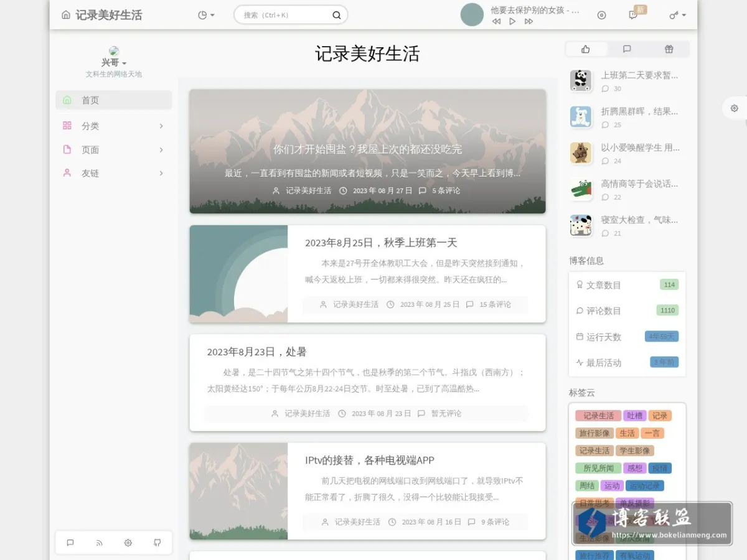Select the 所见所闻 tag
Image resolution: width=747 pixels, height=560 pixels.
pos(598,468)
